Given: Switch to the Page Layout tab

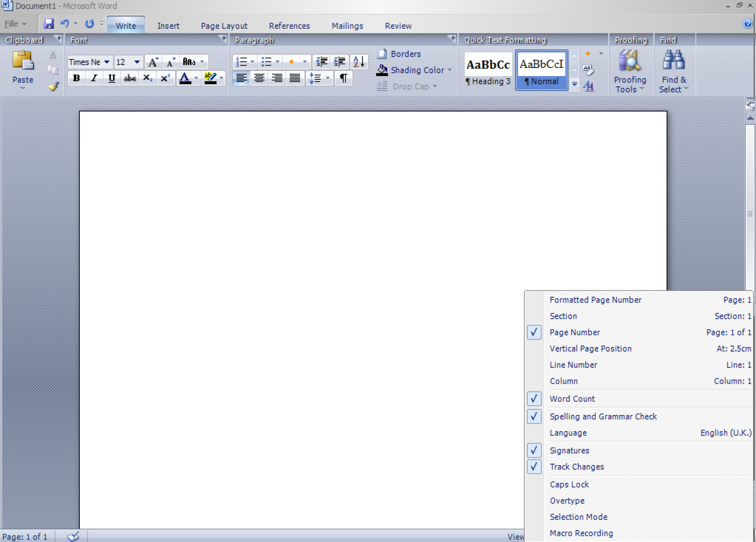Looking at the screenshot, I should [x=224, y=26].
